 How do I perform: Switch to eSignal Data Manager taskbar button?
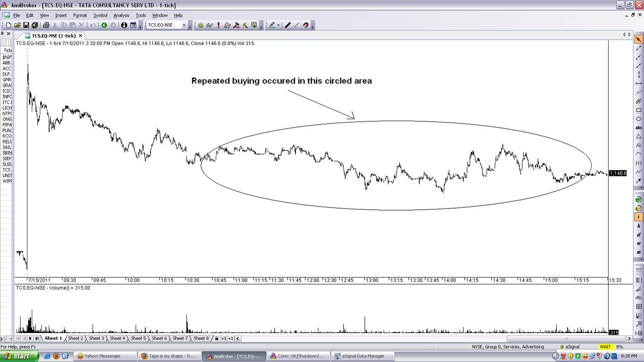363,356
